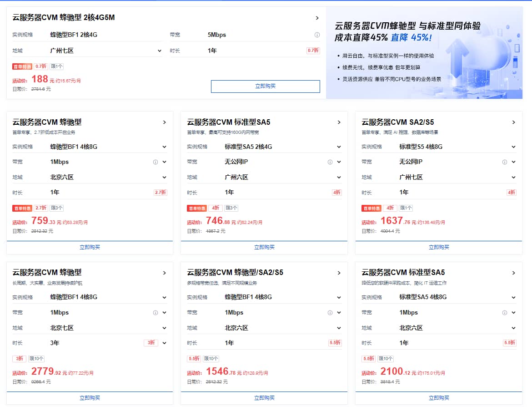
Task: Open 标准型SA5 4核8G instance spec dropdown
Action: [513, 297]
